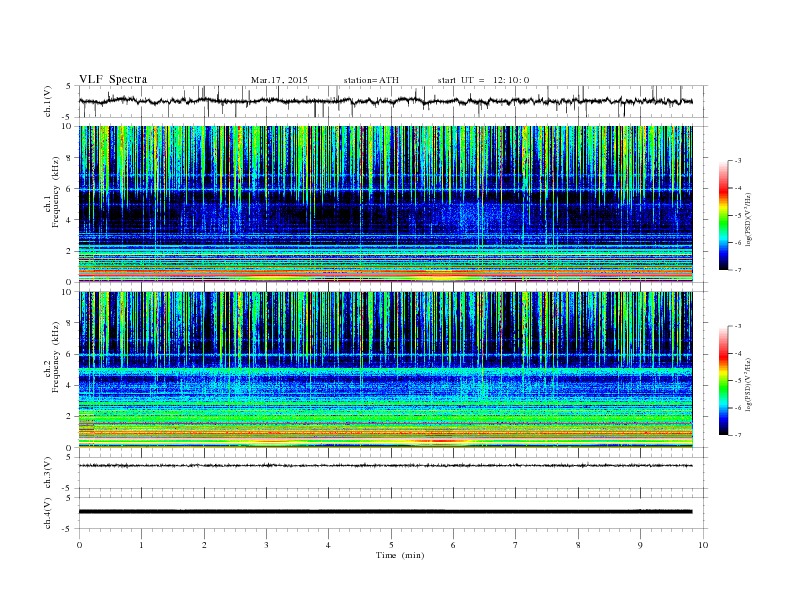This screenshot has height=612, width=792.
Task: Click time axis tick label "9"
Action: tap(640, 545)
